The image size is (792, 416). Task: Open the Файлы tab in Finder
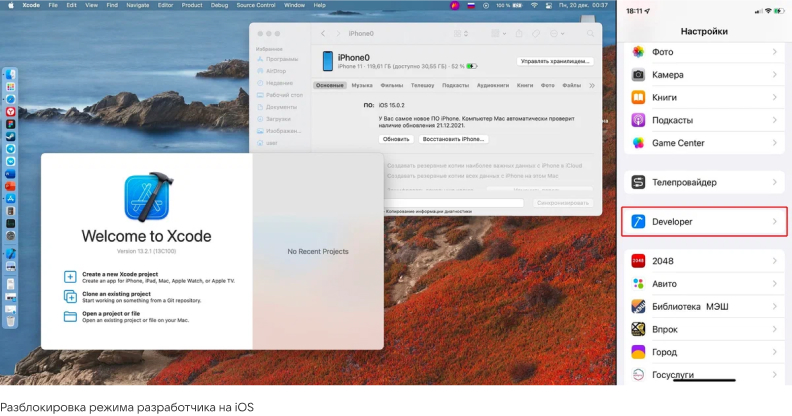[x=571, y=85]
